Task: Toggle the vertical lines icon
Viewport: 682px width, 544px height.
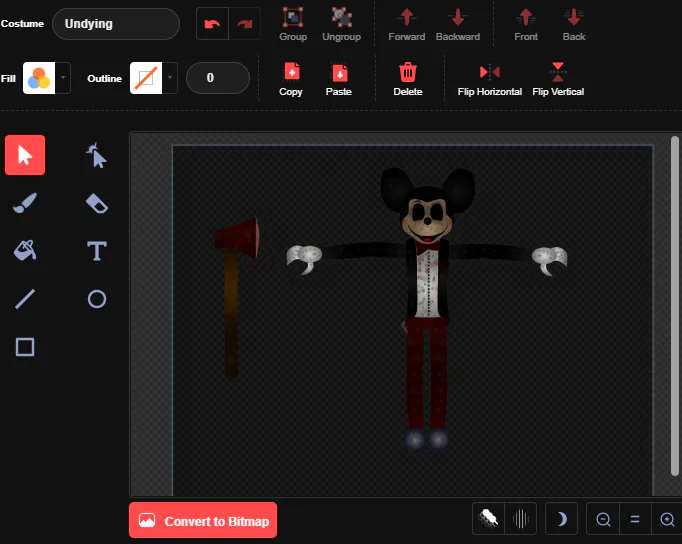Action: pos(521,519)
